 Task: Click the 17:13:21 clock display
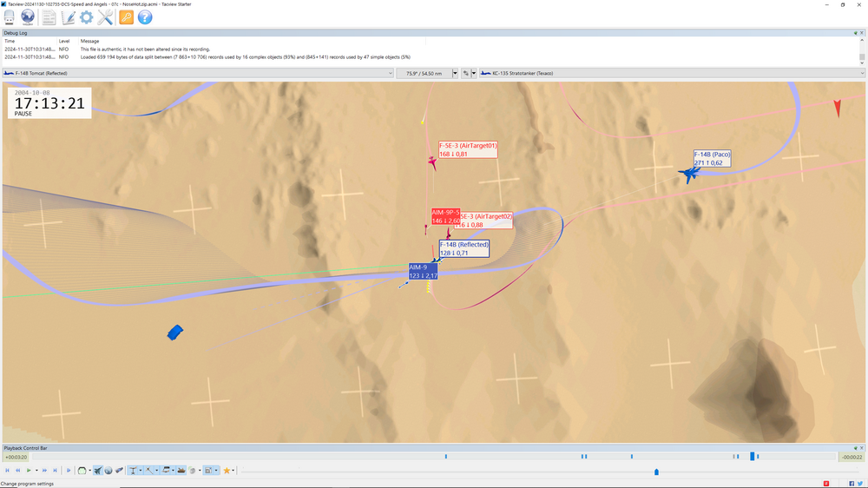[x=49, y=103]
